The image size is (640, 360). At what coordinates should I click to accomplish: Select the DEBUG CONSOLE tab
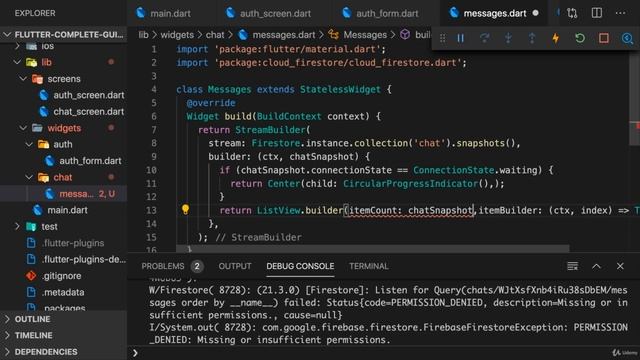(x=300, y=266)
